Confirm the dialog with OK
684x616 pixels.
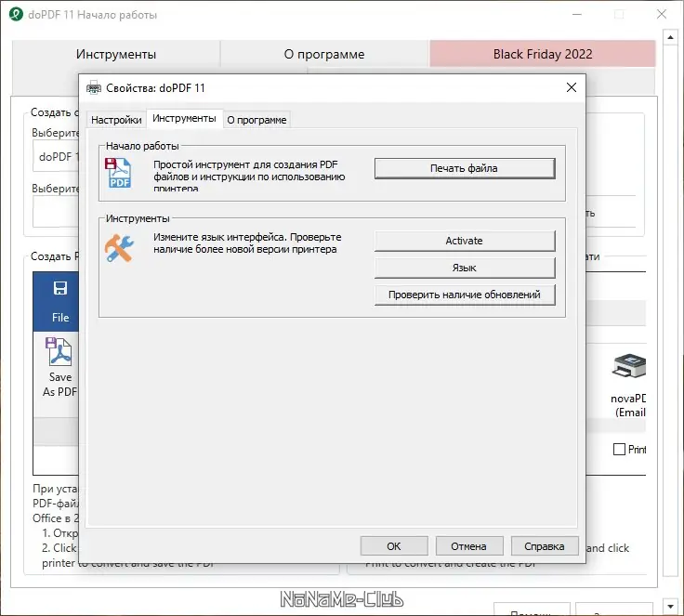(394, 546)
